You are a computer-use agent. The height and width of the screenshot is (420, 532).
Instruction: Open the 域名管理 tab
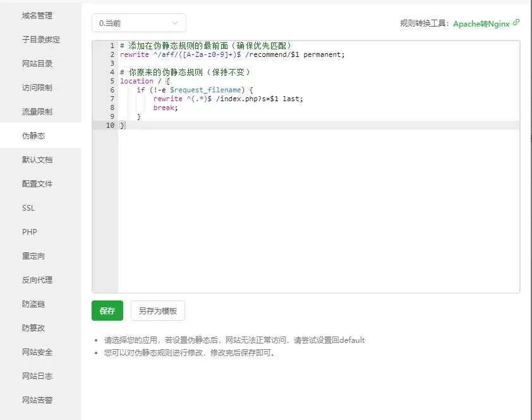coord(37,16)
